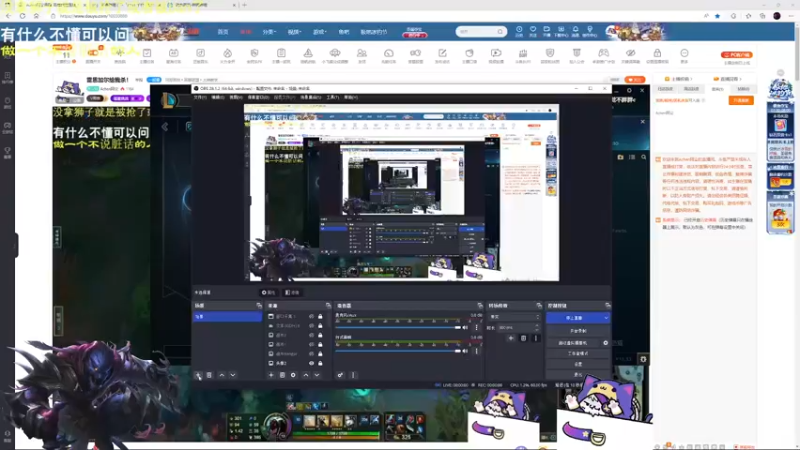Viewport: 800px width, 450px height.
Task: Open advanced audio properties in mixer toolbar
Action: (x=340, y=375)
